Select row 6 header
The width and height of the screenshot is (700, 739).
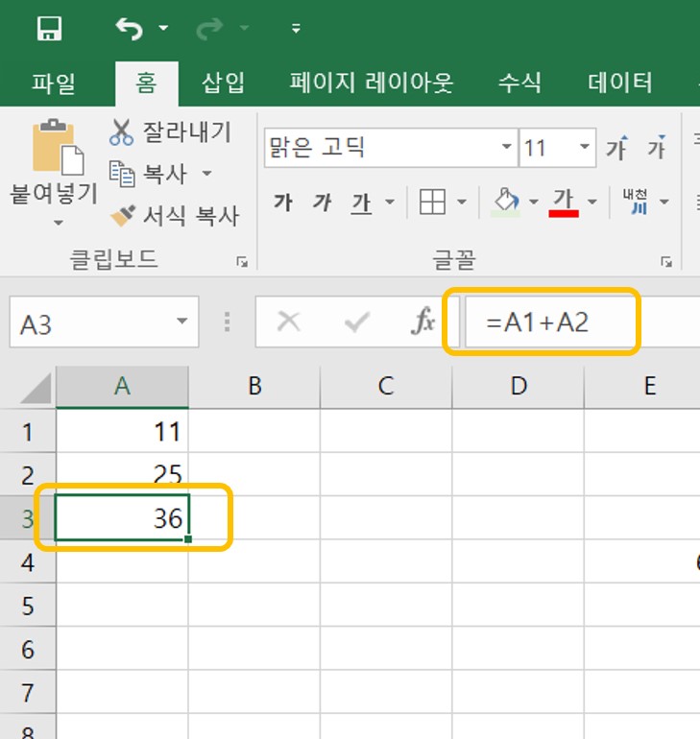tap(27, 650)
